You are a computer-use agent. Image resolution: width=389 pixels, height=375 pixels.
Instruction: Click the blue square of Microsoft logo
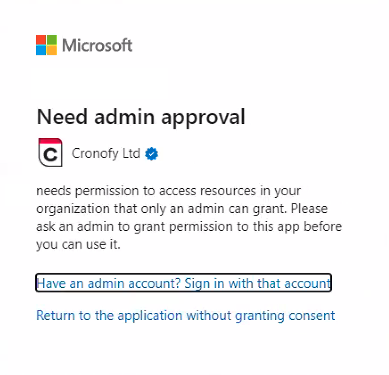[x=41, y=50]
